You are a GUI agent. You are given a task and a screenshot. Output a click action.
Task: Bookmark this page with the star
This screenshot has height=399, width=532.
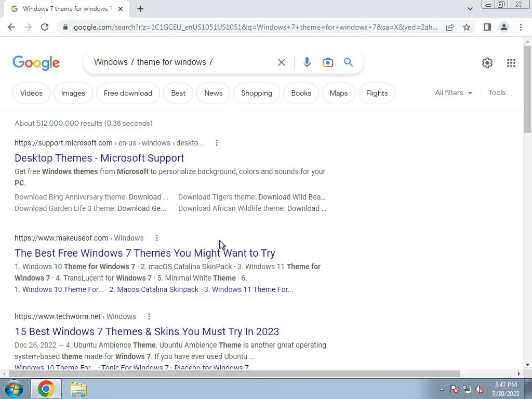(x=467, y=27)
